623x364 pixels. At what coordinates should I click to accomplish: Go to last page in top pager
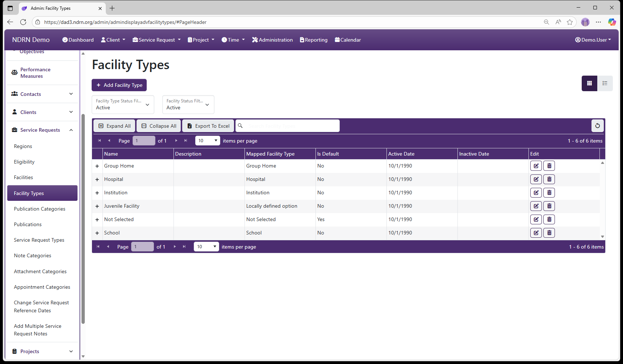185,141
